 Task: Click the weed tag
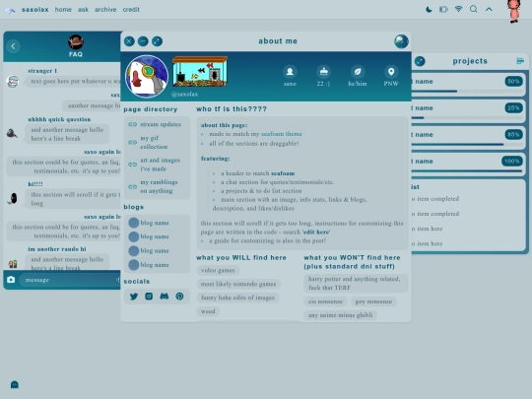point(208,311)
